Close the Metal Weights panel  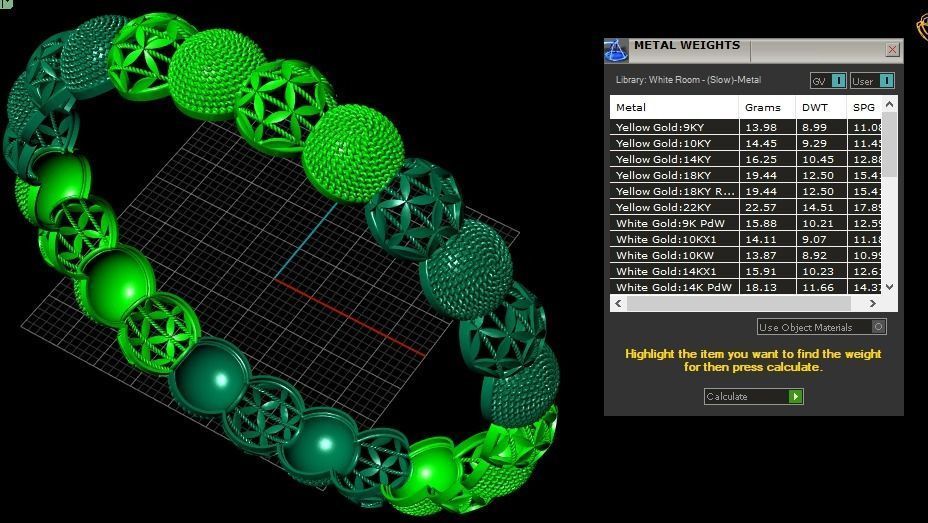(x=892, y=50)
